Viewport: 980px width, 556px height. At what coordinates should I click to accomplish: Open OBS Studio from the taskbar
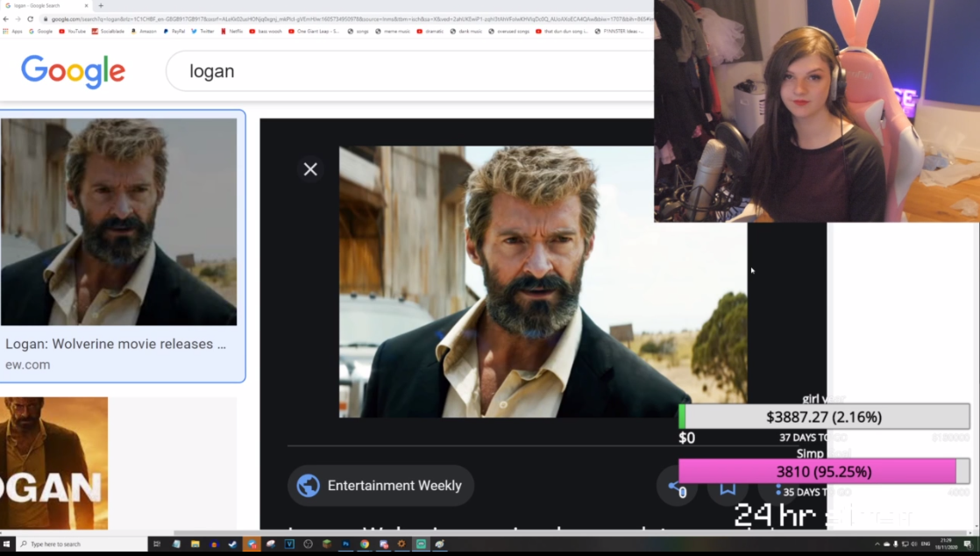(309, 544)
